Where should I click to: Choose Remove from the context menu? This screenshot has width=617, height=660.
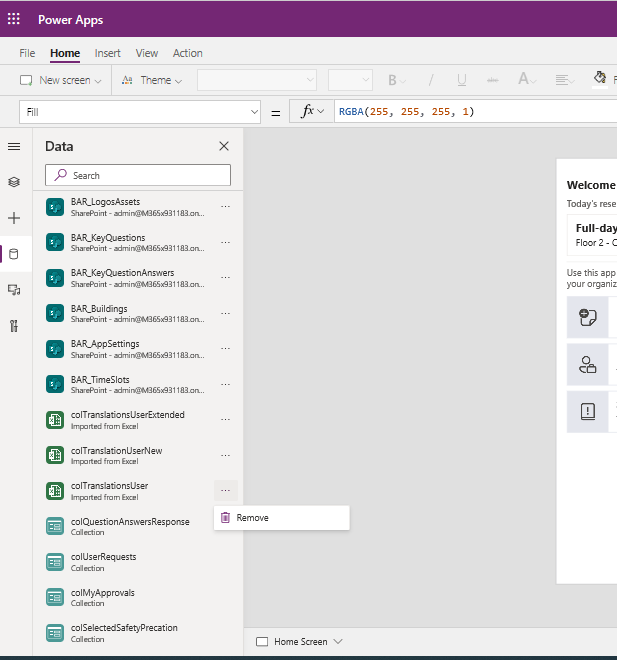pyautogui.click(x=282, y=518)
